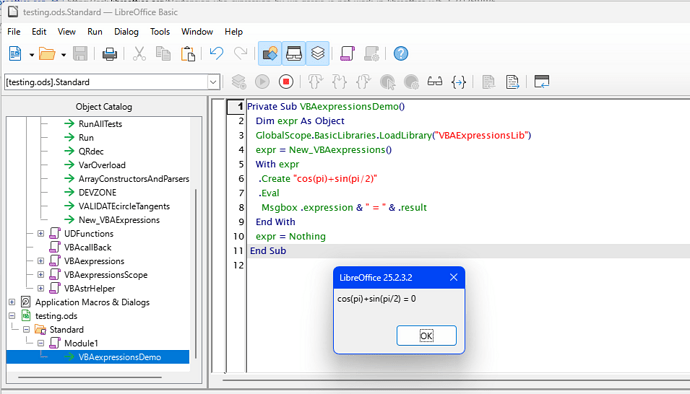Click the window return icon in toolbar

click(x=541, y=82)
